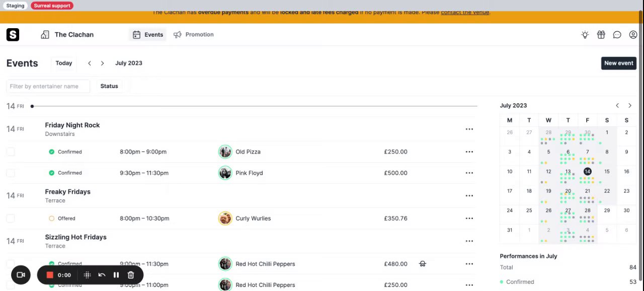Tick the checkbox for Curly Wurlies row
Screen dimensions: 644x291
11,218
